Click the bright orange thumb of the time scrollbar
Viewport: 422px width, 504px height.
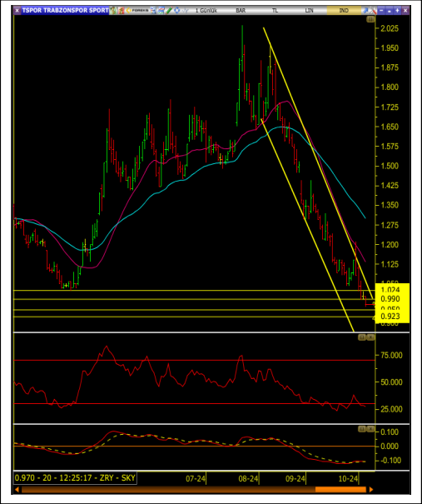point(340,490)
